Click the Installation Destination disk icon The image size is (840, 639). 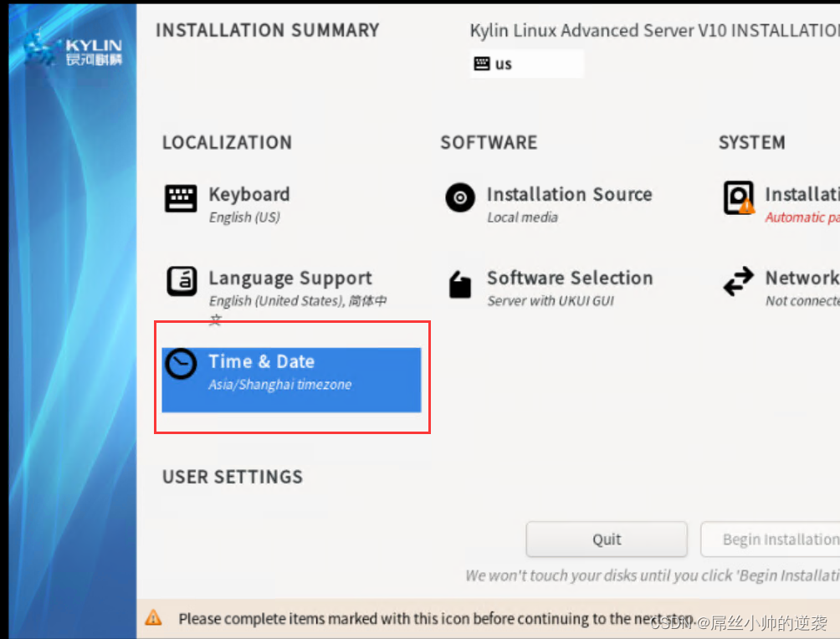pyautogui.click(x=738, y=199)
